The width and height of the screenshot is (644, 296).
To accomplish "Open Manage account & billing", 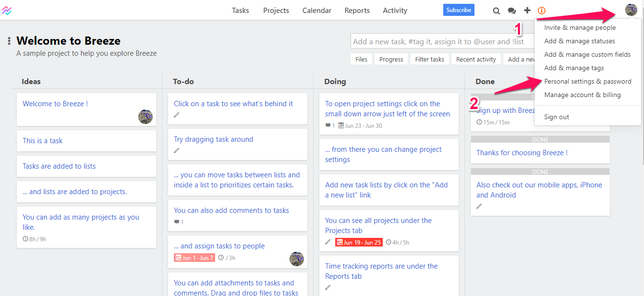I will 583,95.
